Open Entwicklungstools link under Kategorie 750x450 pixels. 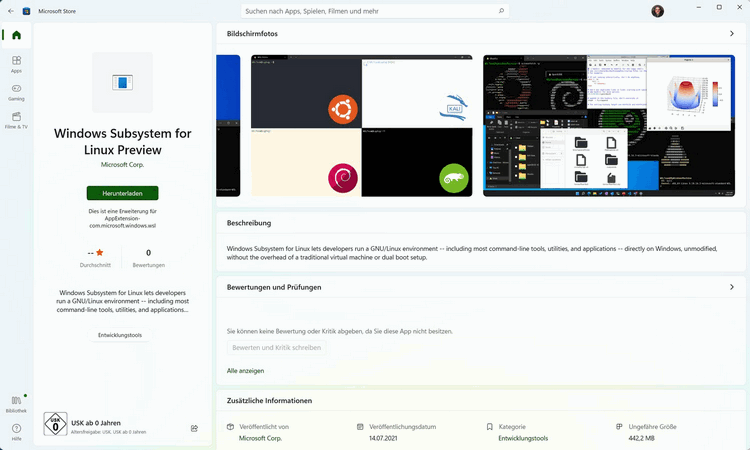coord(523,439)
